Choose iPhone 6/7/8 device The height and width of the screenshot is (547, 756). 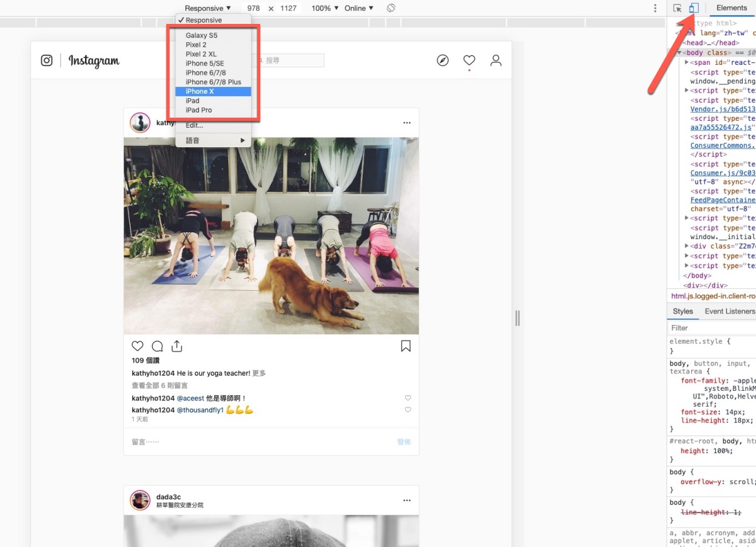pyautogui.click(x=213, y=73)
